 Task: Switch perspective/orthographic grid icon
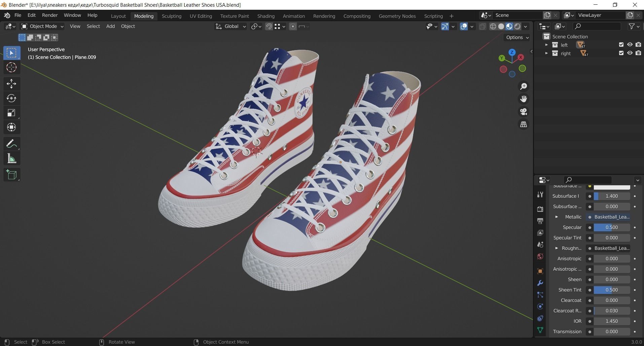pos(524,124)
